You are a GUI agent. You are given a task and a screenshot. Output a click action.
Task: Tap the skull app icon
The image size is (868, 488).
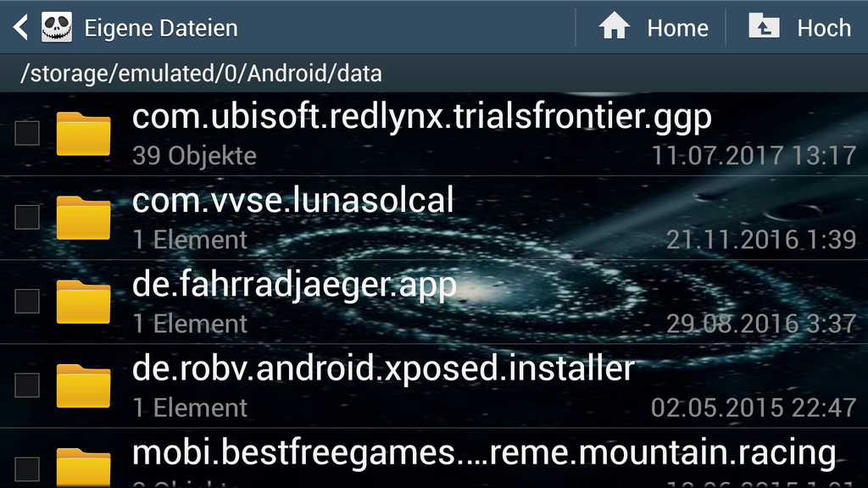(57, 28)
